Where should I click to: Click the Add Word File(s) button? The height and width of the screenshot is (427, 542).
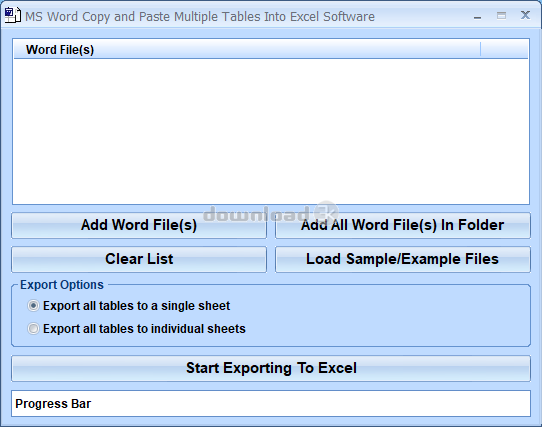click(139, 225)
